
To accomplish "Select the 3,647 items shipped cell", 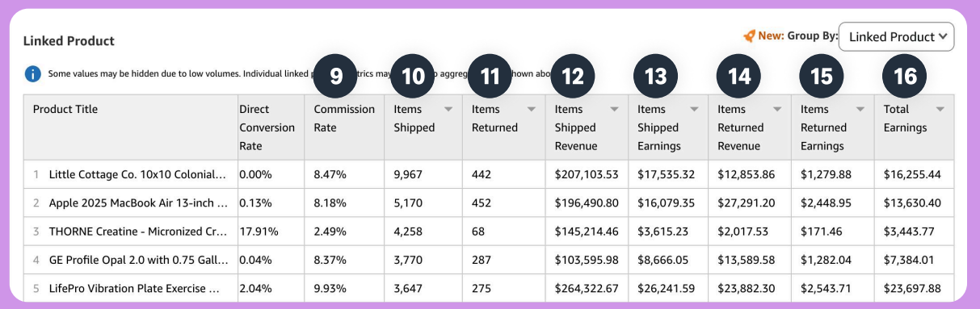I will click(x=423, y=288).
